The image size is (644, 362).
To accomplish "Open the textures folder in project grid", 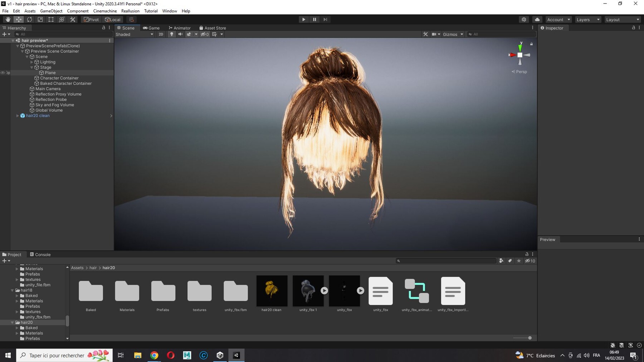I will (x=200, y=291).
